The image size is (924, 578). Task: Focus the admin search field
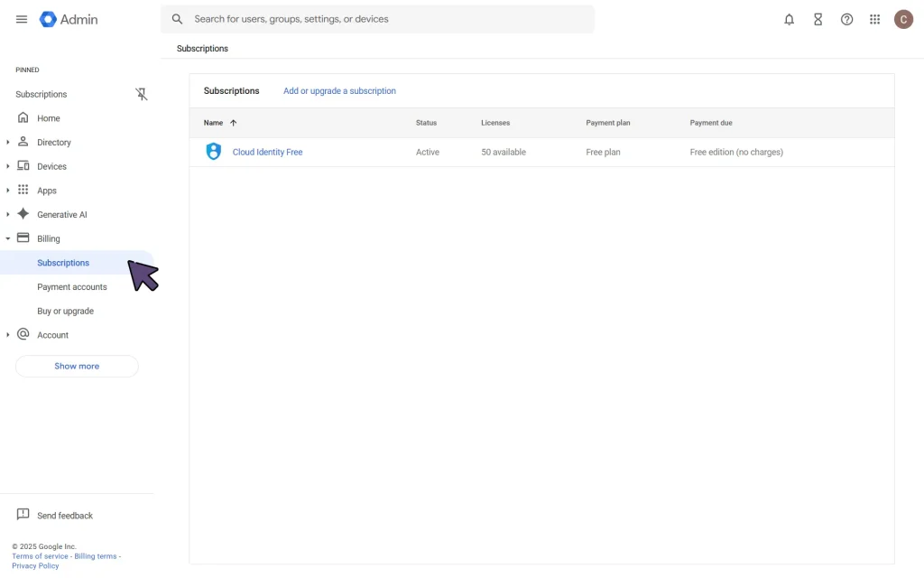tap(378, 19)
